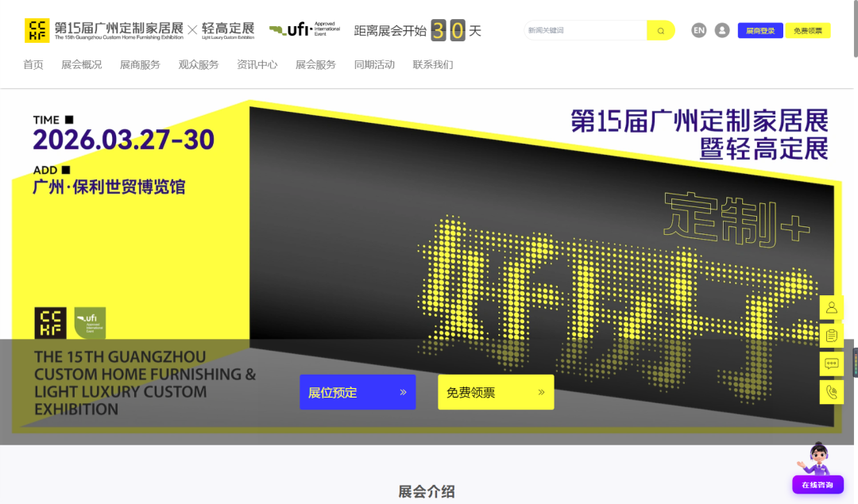Click the 2026.03.27-30 date text

(124, 140)
